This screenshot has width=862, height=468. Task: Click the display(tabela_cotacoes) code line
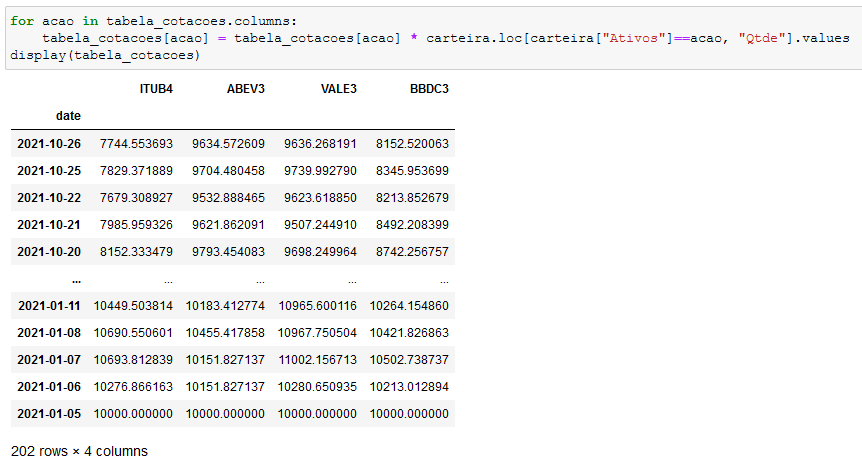pyautogui.click(x=105, y=56)
